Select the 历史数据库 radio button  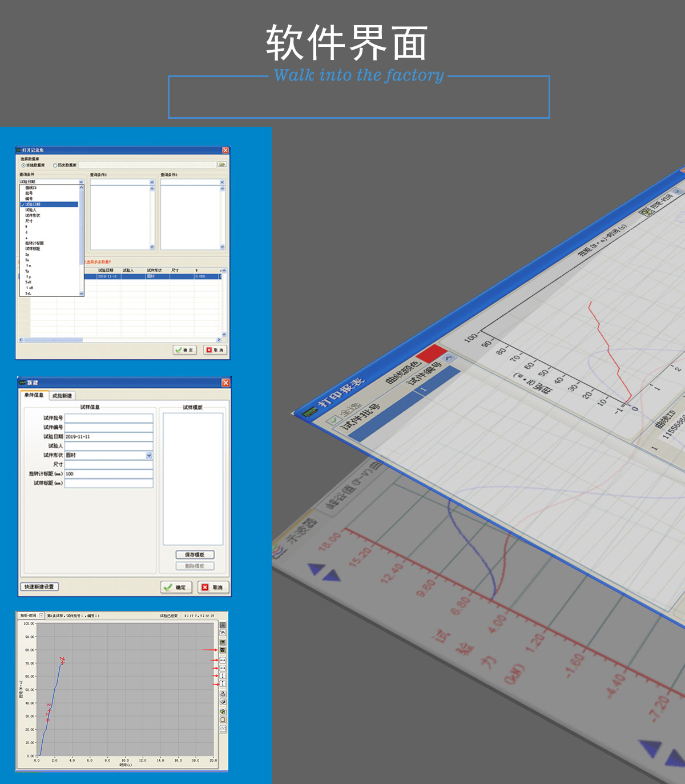55,165
